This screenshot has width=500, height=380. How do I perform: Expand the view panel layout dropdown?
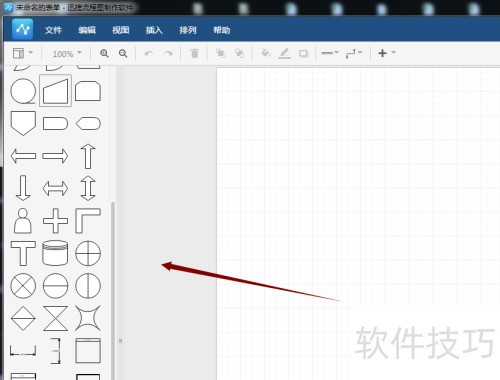pos(23,53)
